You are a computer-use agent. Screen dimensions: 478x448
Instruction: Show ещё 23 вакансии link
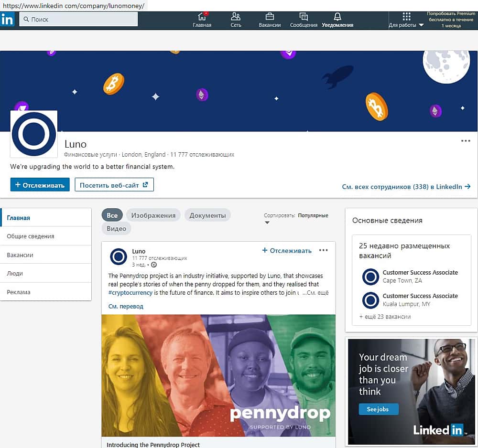pos(385,317)
